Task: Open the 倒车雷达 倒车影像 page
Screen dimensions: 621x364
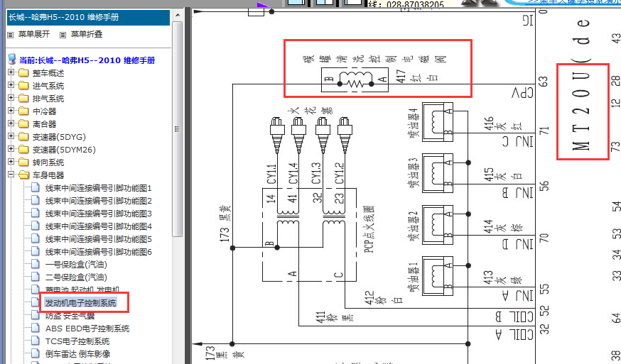Action: (77, 354)
